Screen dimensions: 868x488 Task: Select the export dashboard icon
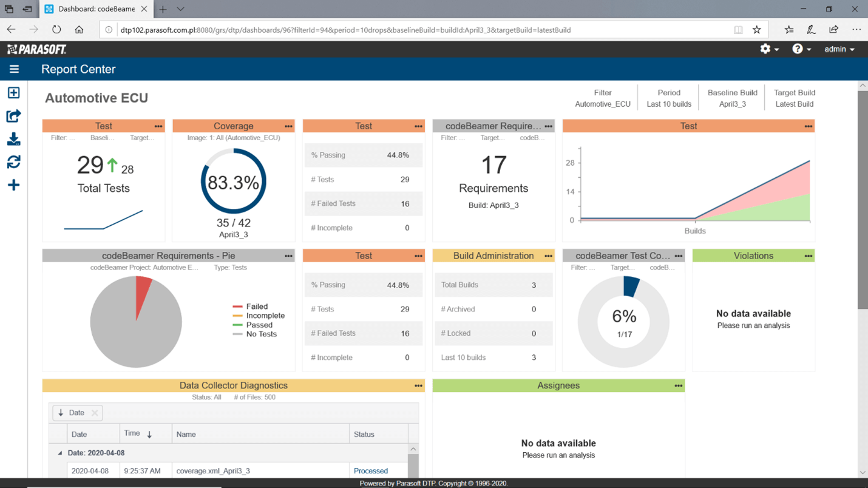pyautogui.click(x=13, y=115)
